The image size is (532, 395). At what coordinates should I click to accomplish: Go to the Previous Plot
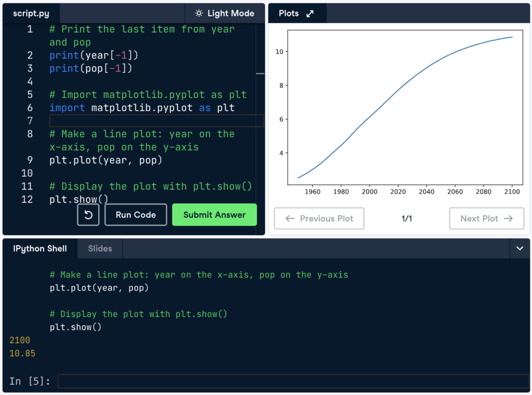coord(319,218)
